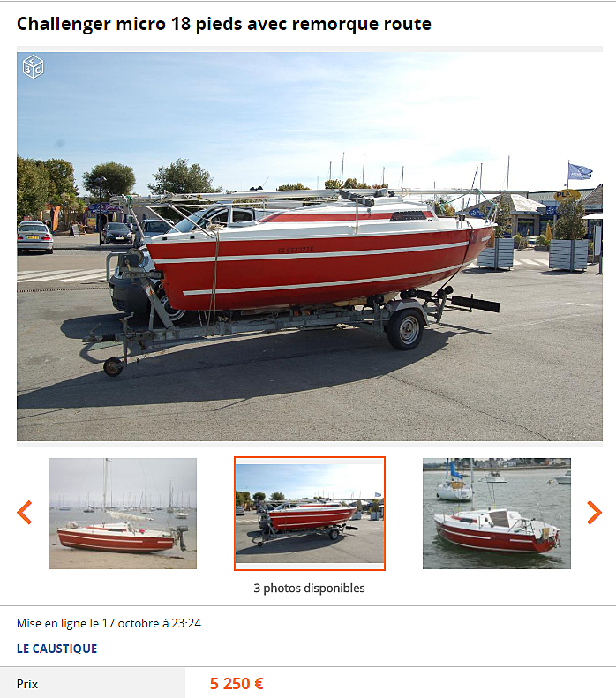The image size is (616, 698).
Task: Click the registration number on red hull
Action: point(296,250)
